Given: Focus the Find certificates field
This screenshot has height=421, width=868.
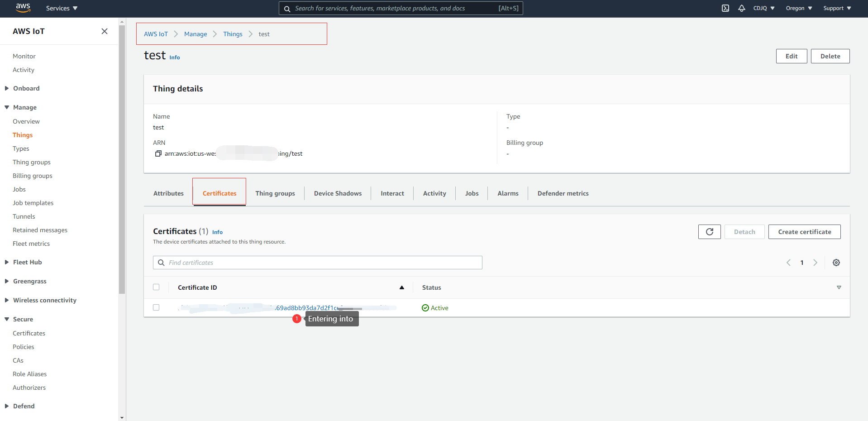Looking at the screenshot, I should pos(318,263).
